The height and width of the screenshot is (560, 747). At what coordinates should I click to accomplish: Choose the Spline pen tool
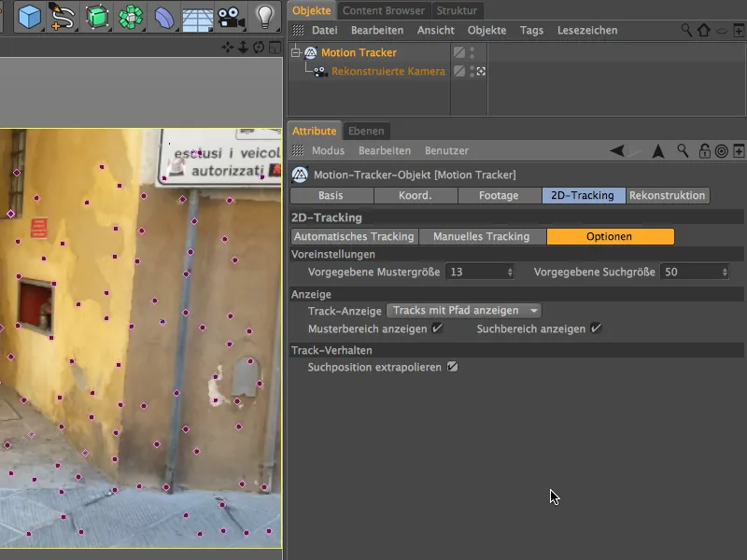coord(62,17)
